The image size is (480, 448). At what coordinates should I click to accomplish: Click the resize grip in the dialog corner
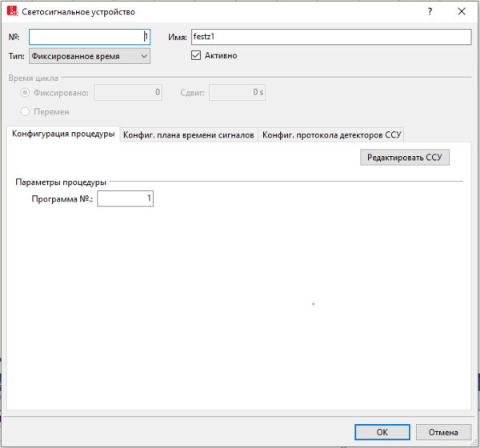[x=474, y=442]
